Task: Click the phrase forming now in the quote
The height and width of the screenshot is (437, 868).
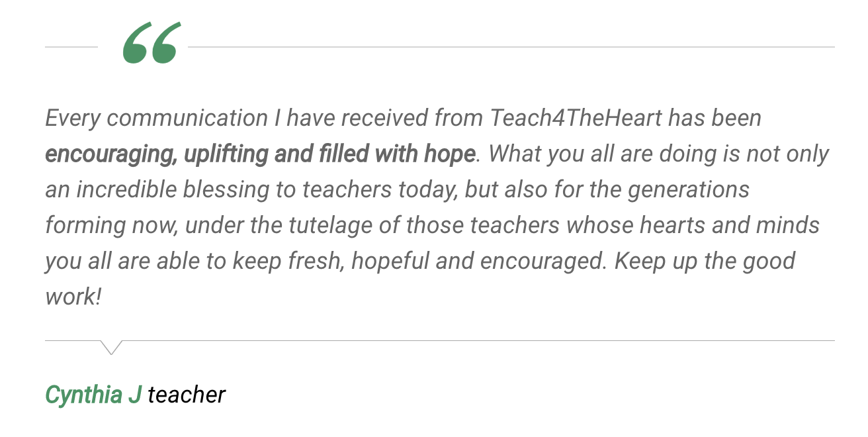Action: (111, 226)
